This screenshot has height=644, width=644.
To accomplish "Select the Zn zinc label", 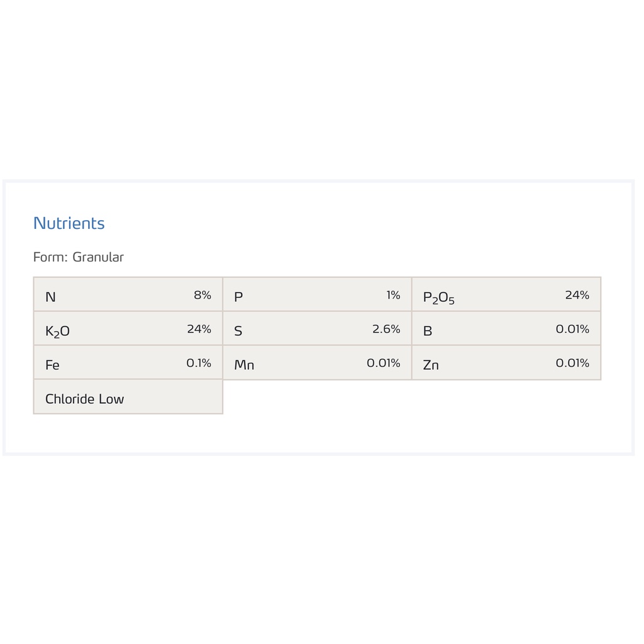I will point(431,365).
